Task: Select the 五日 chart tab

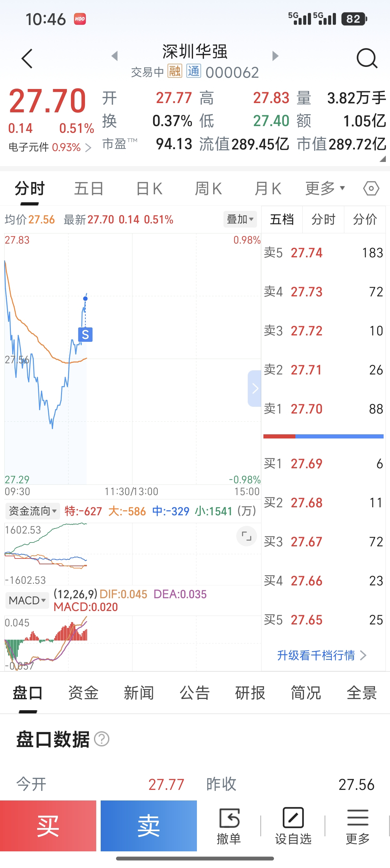Action: (89, 189)
